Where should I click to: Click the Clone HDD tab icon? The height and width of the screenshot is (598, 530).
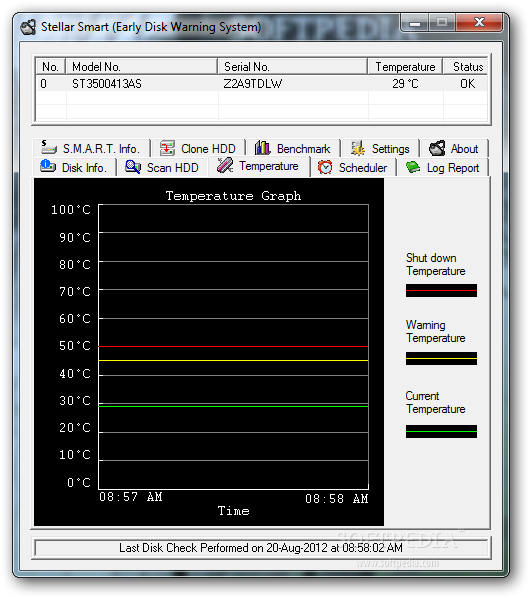[167, 148]
